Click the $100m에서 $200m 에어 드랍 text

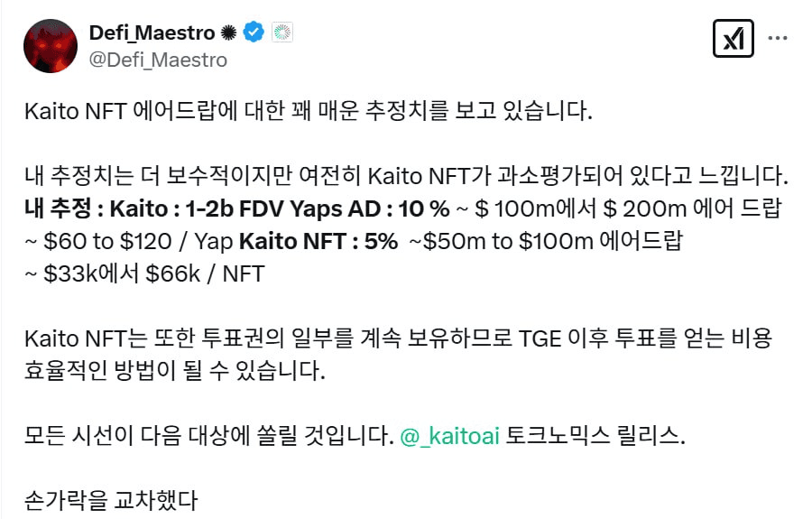[627, 209]
